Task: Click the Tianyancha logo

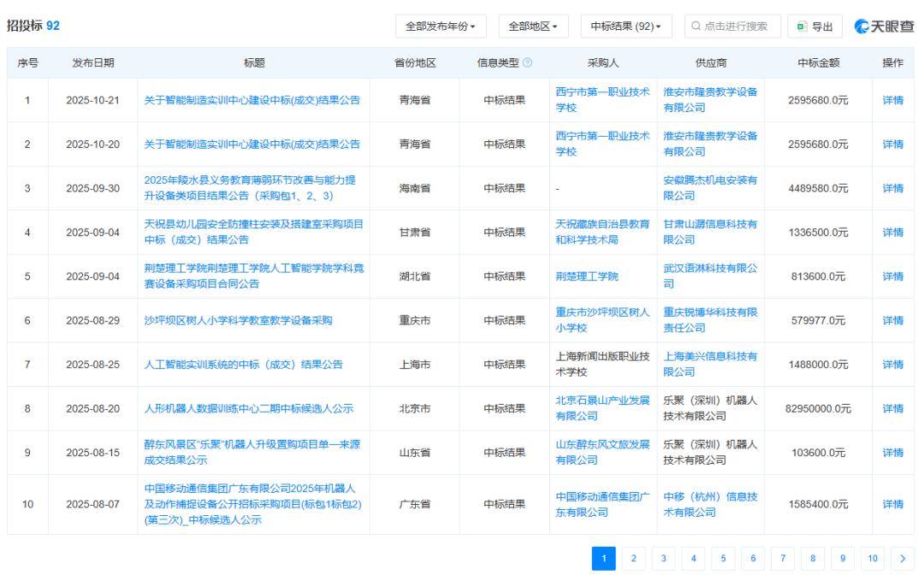Action: pos(885,27)
